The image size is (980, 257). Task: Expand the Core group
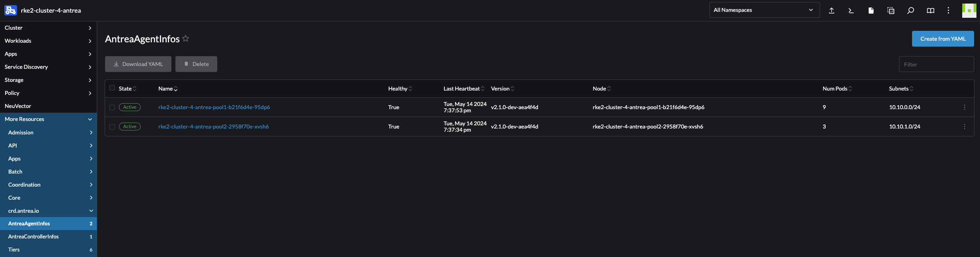(x=48, y=198)
